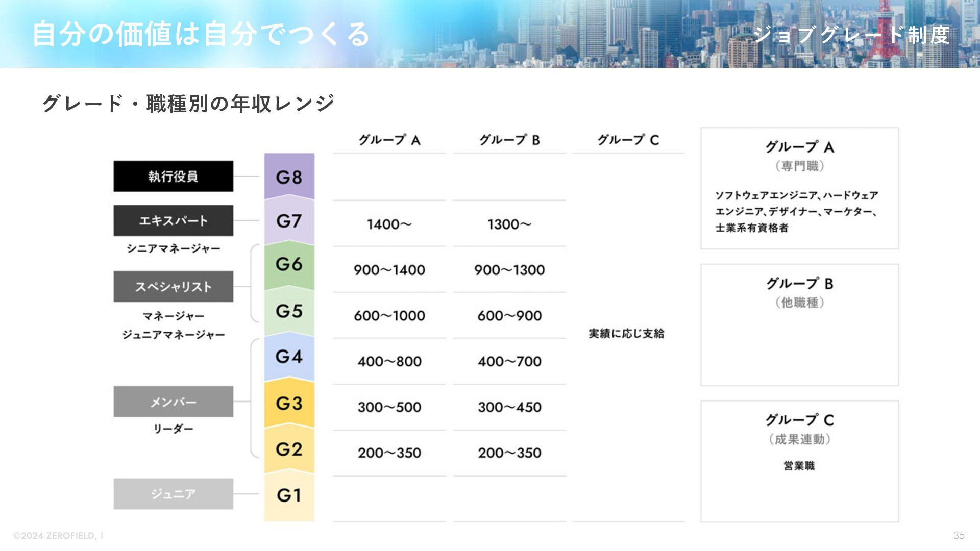Click the グループ C 成果連動 description card
This screenshot has height=551, width=980.
pyautogui.click(x=799, y=461)
